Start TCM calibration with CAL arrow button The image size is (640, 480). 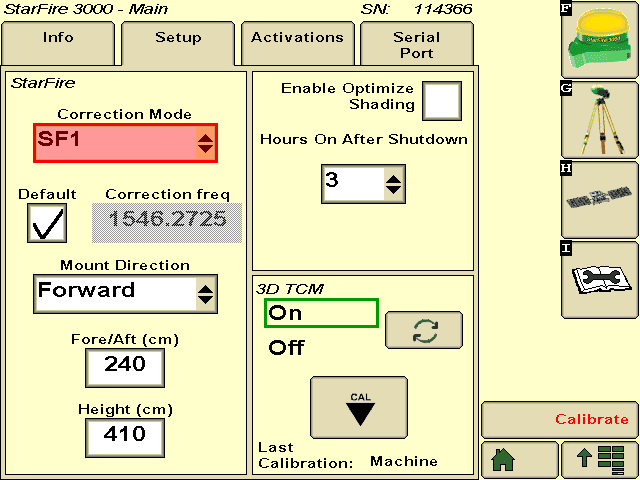pos(359,407)
